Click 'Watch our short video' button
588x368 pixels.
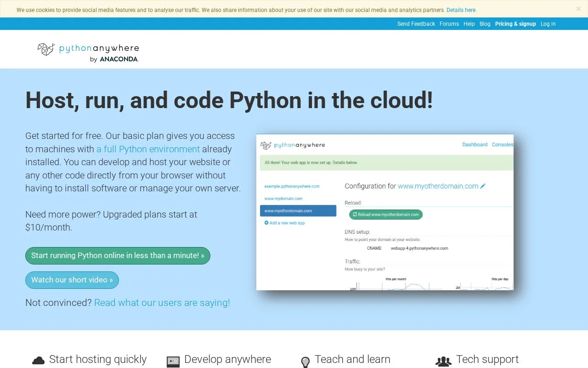72,280
